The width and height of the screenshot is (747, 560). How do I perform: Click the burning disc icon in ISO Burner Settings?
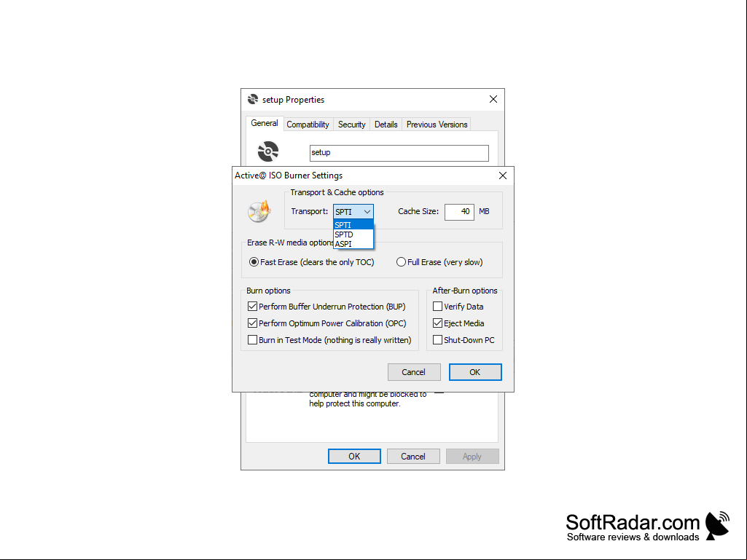[x=259, y=211]
